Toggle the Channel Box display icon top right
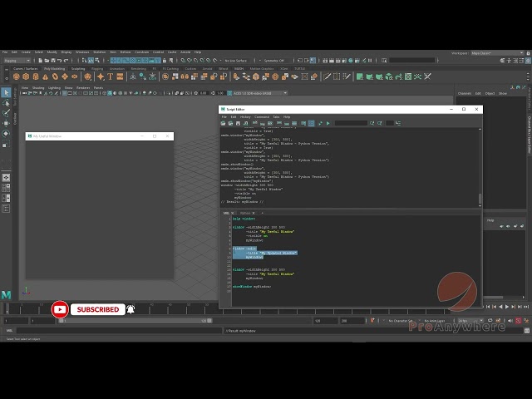 point(529,61)
